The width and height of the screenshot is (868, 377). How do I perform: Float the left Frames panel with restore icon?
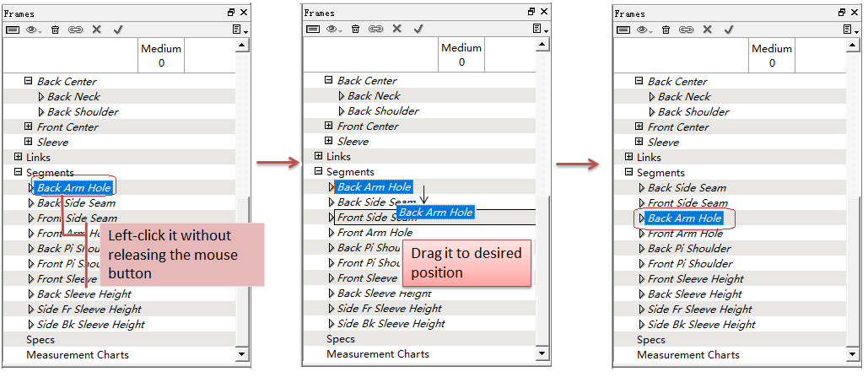(231, 13)
